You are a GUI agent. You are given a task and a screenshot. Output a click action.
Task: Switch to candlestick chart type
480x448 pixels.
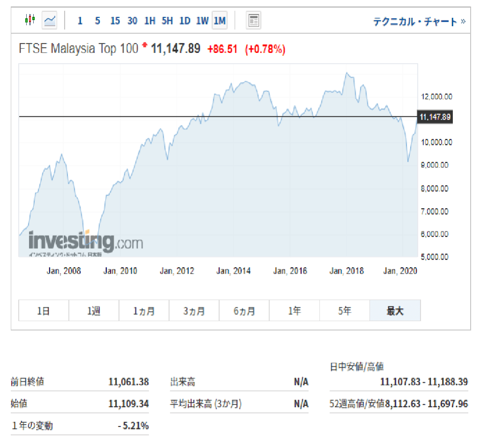(30, 20)
